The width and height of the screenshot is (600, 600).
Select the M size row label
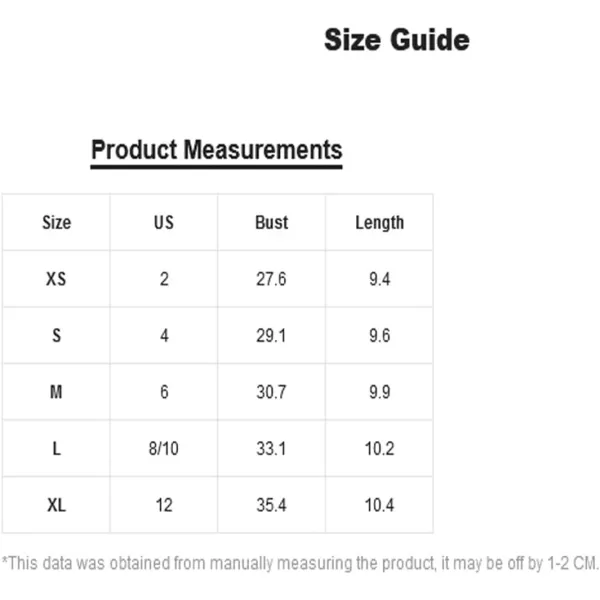(56, 392)
